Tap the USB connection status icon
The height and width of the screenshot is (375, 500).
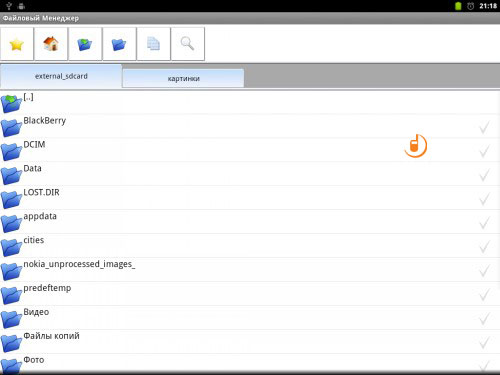coord(9,6)
